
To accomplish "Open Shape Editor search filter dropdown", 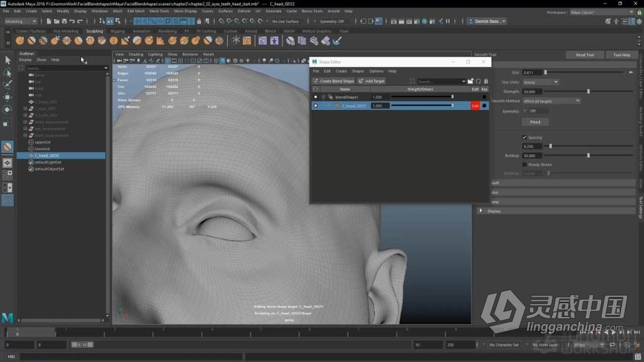I will 464,81.
